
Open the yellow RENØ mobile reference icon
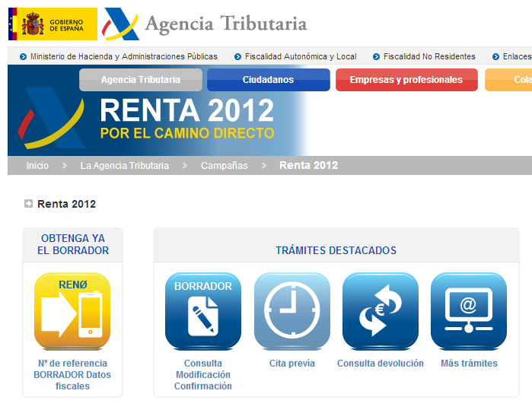point(72,311)
